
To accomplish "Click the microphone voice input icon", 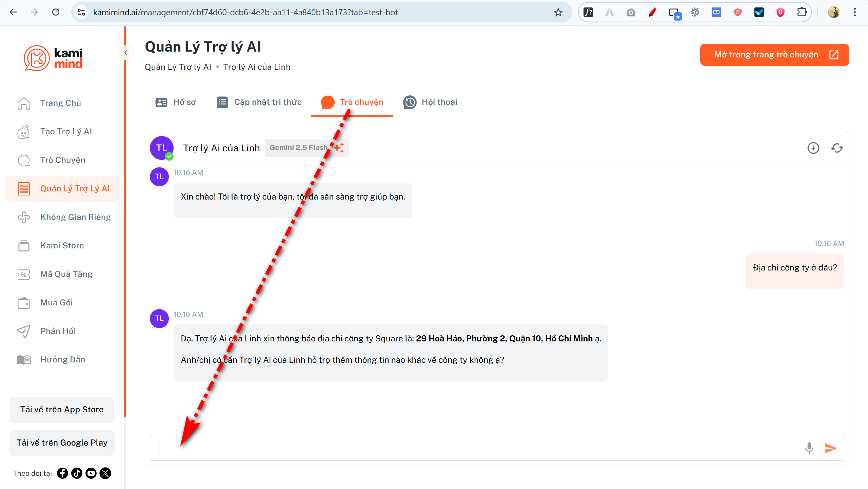I will coord(809,448).
